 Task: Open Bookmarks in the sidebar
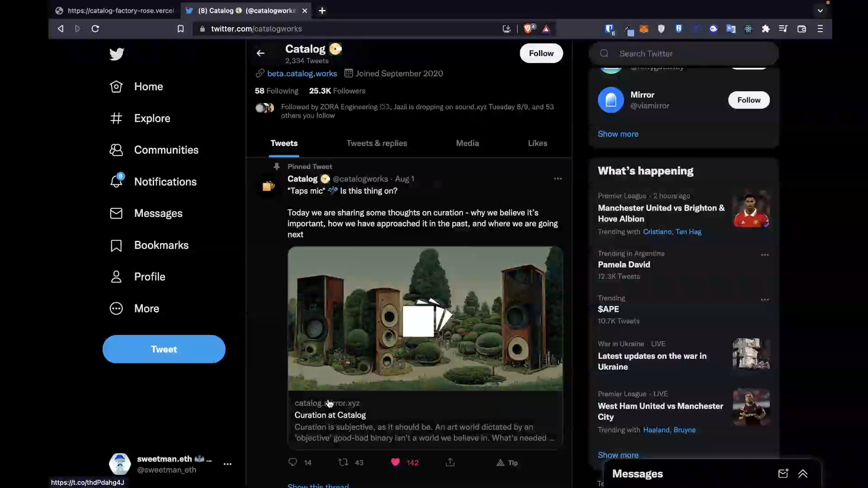pyautogui.click(x=149, y=245)
